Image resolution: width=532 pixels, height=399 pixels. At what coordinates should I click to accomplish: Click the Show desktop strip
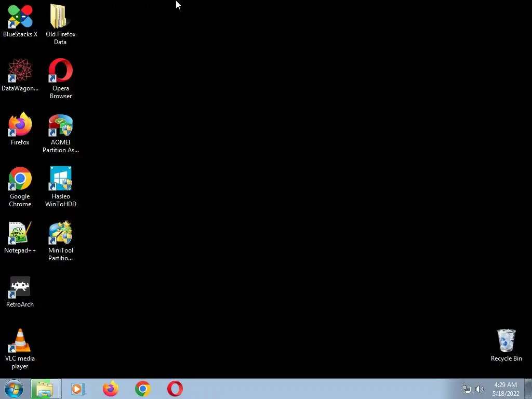pyautogui.click(x=528, y=389)
